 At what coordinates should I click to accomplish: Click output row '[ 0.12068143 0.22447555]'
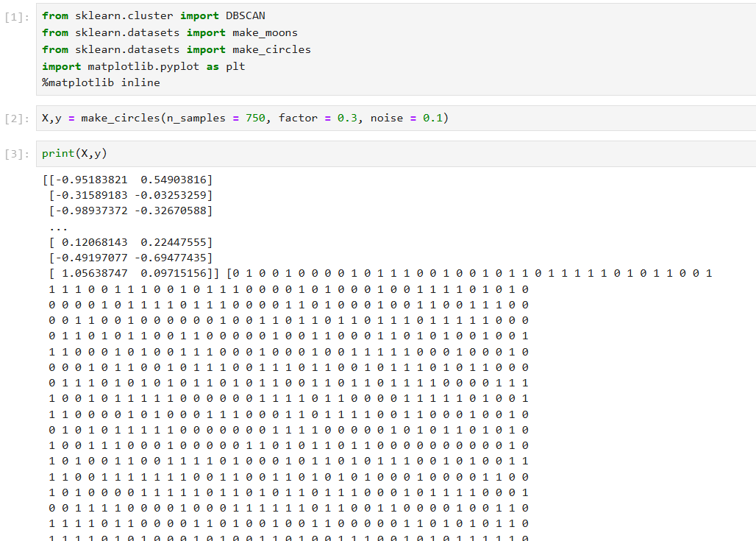coord(131,242)
